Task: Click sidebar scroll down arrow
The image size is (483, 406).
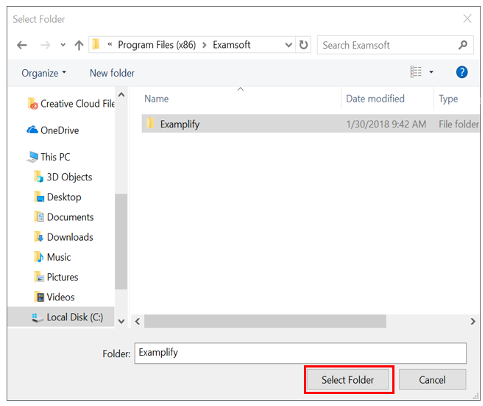Action: point(121,321)
